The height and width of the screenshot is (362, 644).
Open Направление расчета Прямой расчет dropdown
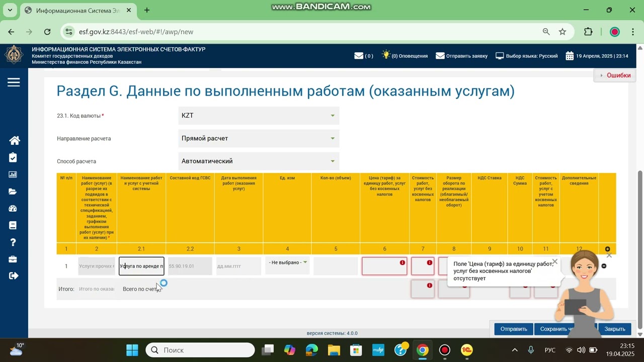tap(259, 138)
